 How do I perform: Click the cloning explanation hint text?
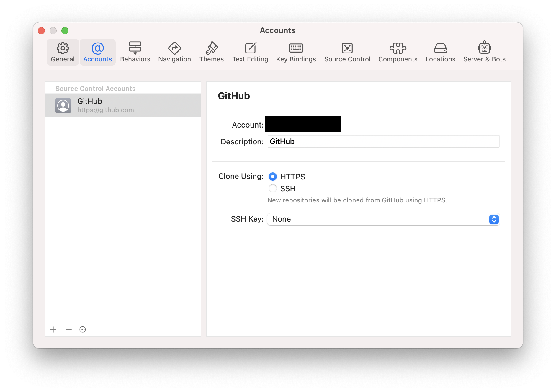357,200
